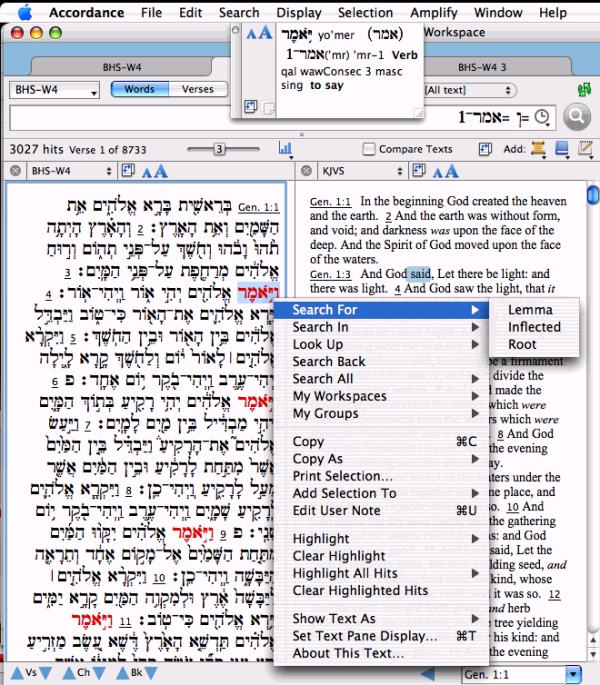
Task: Click the KJVS pane vertical scrollbar thumb
Action: coord(593,195)
